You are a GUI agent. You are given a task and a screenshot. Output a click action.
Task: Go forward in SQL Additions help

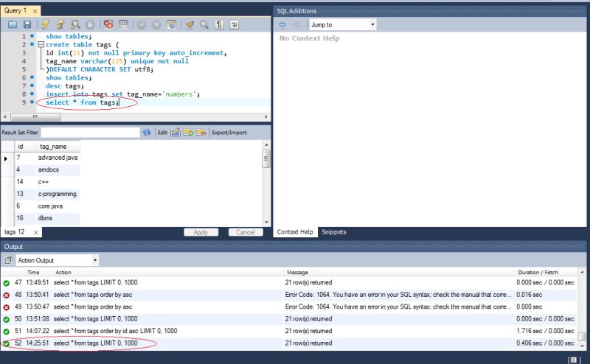tap(297, 24)
